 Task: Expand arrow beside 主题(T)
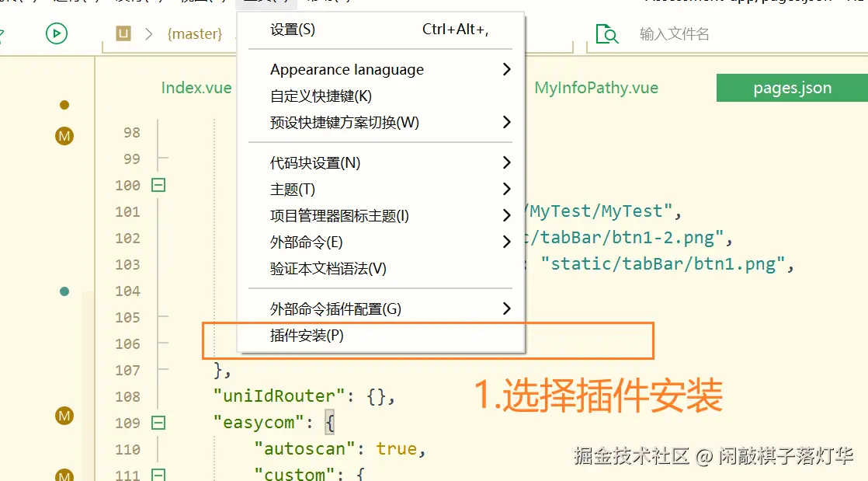point(506,189)
